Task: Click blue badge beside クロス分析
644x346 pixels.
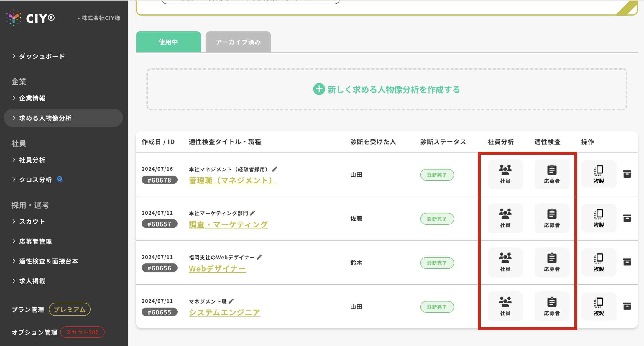Action: click(60, 179)
